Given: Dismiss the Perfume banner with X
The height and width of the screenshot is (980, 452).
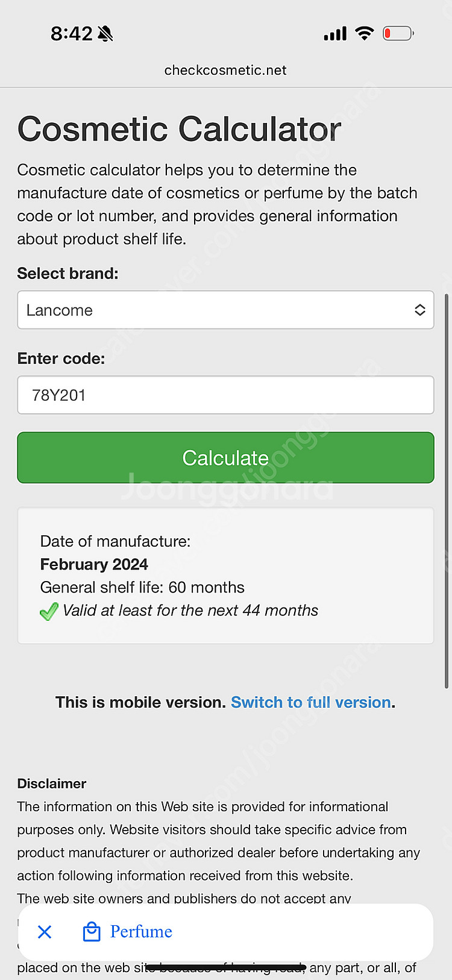Looking at the screenshot, I should pos(45,932).
